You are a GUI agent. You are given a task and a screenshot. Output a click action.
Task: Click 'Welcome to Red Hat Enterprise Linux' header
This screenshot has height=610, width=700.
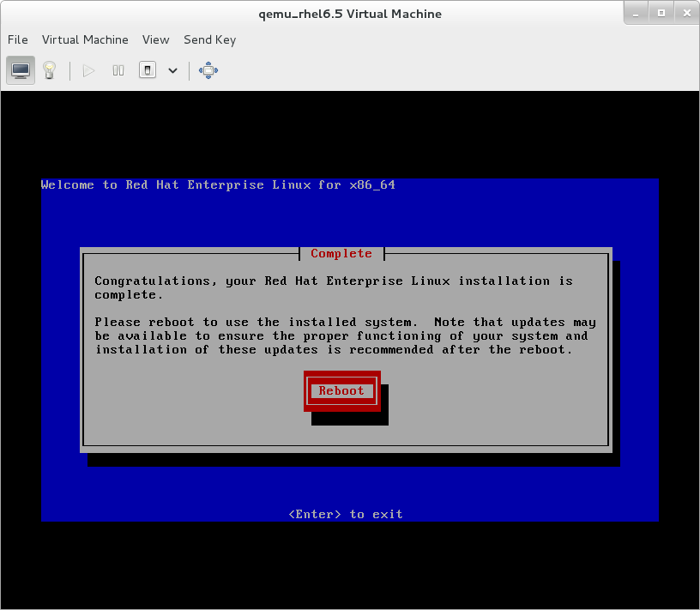(x=218, y=184)
